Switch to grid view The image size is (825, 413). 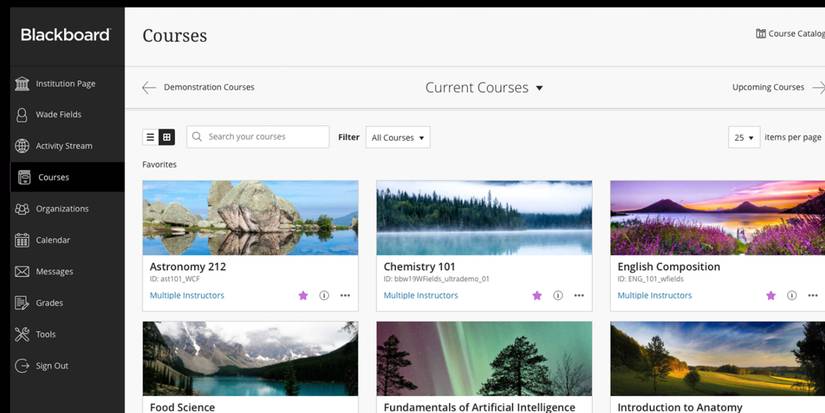coord(167,137)
